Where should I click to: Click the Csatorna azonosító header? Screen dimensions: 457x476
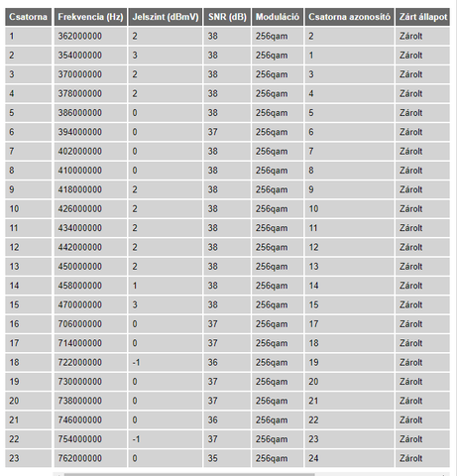point(349,17)
